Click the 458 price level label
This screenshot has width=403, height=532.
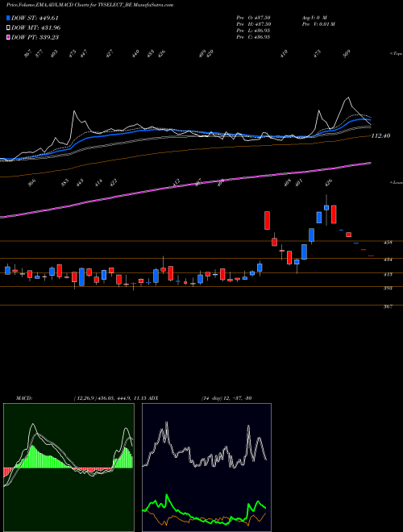click(388, 243)
